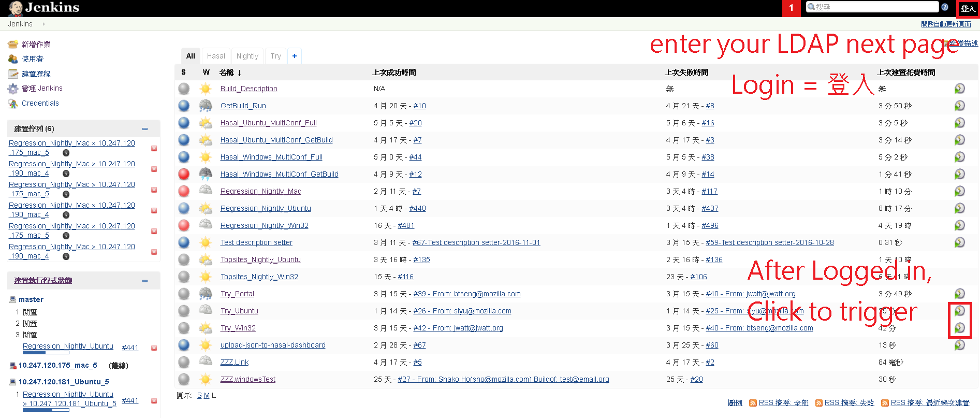Sort jobs by the W weather column

click(206, 73)
